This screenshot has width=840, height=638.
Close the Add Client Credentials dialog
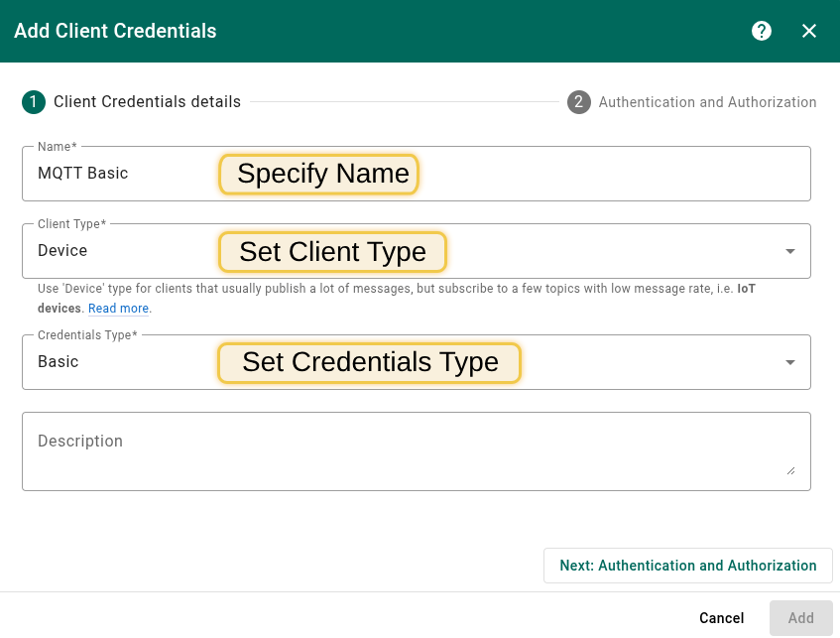click(809, 31)
